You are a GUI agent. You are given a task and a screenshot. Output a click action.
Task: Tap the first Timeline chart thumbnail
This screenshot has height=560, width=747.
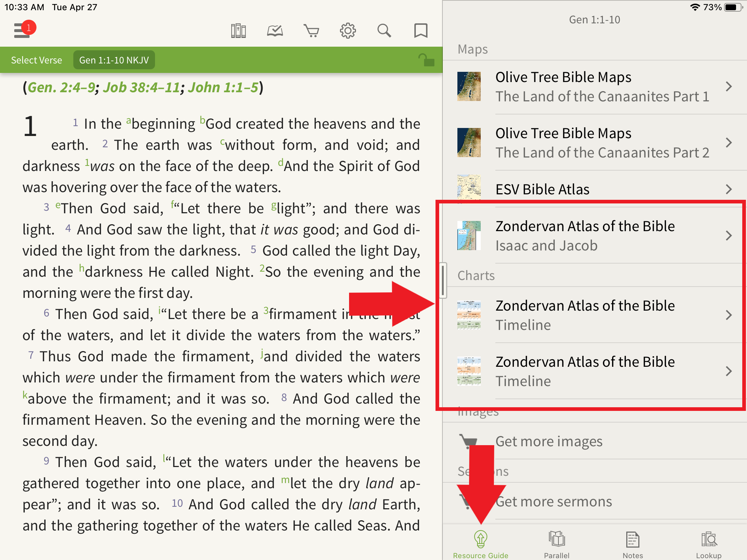pos(469,315)
